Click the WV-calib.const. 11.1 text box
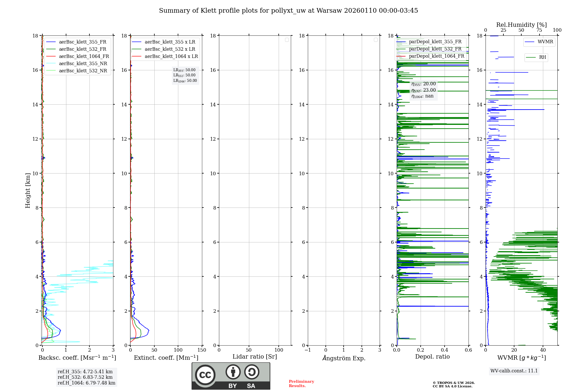The image size is (577, 392). tap(514, 371)
